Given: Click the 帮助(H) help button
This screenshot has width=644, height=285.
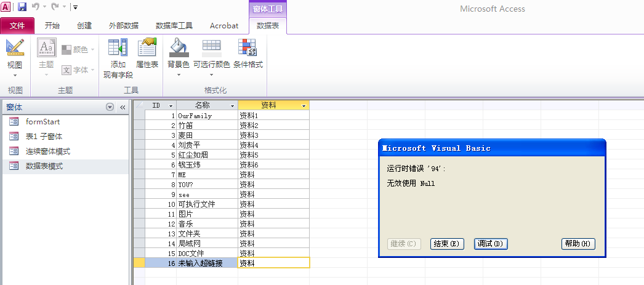Looking at the screenshot, I should (x=578, y=244).
